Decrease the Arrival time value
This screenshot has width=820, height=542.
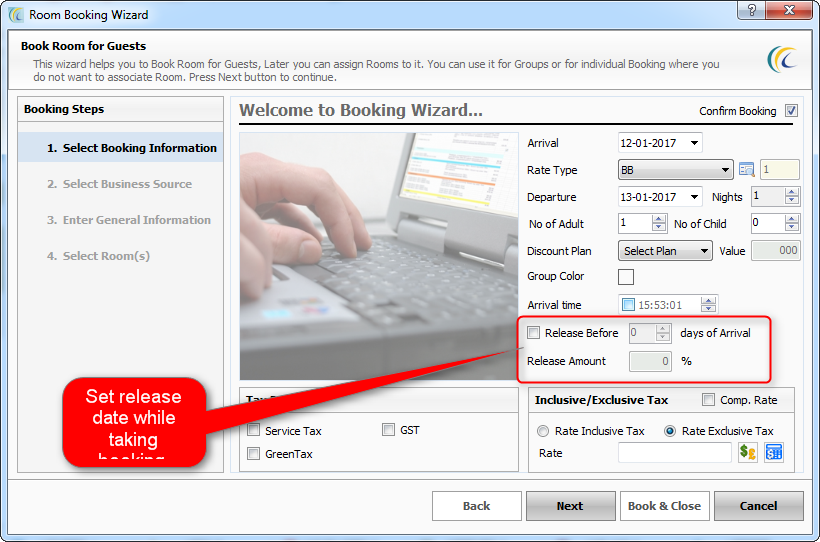(x=709, y=309)
